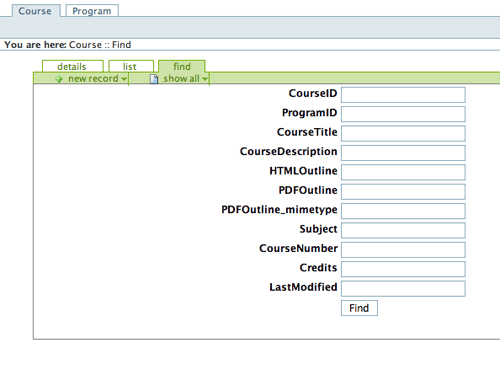Focus the CourseNumber field
The width and height of the screenshot is (500, 375).
(403, 250)
